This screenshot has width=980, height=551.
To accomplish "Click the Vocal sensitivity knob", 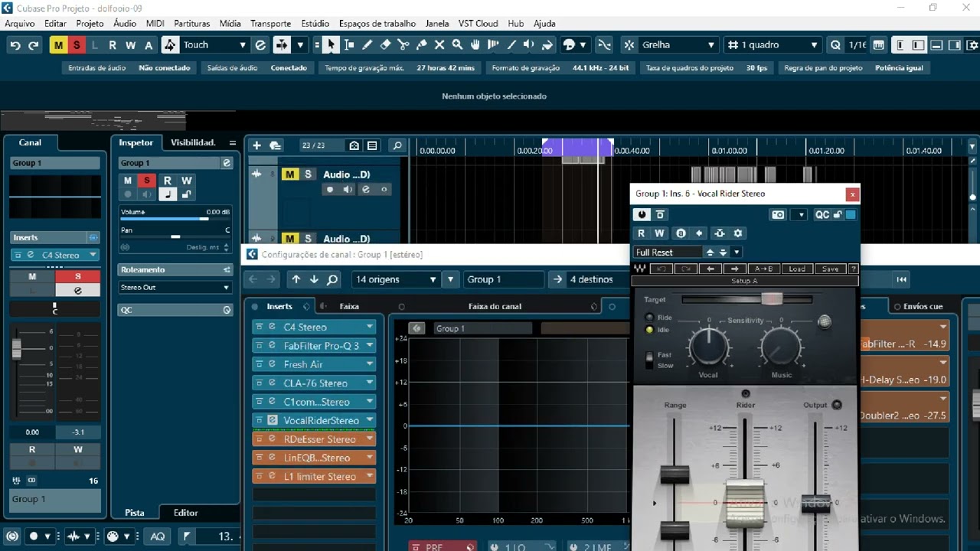I will coord(710,347).
